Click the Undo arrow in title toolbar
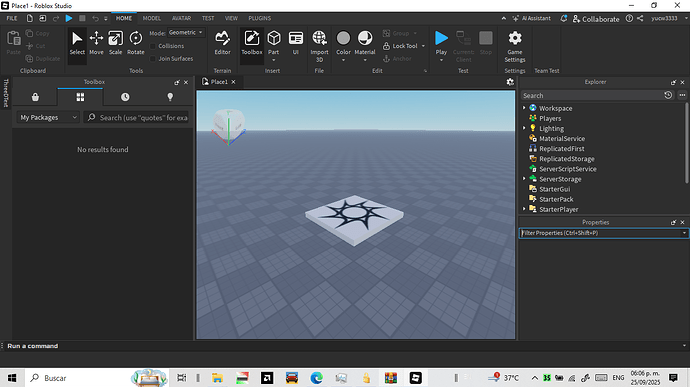The height and width of the screenshot is (387, 690). (95, 18)
